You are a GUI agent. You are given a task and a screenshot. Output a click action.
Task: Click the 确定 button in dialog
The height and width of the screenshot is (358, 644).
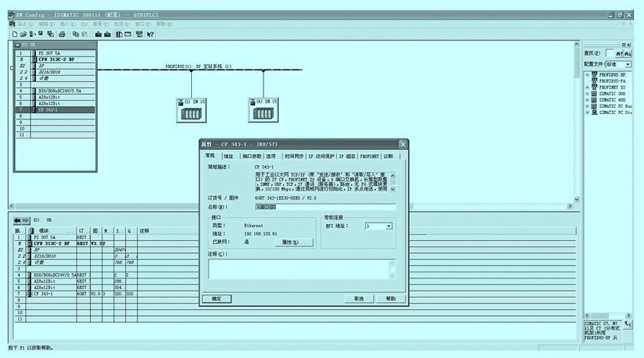tap(216, 299)
